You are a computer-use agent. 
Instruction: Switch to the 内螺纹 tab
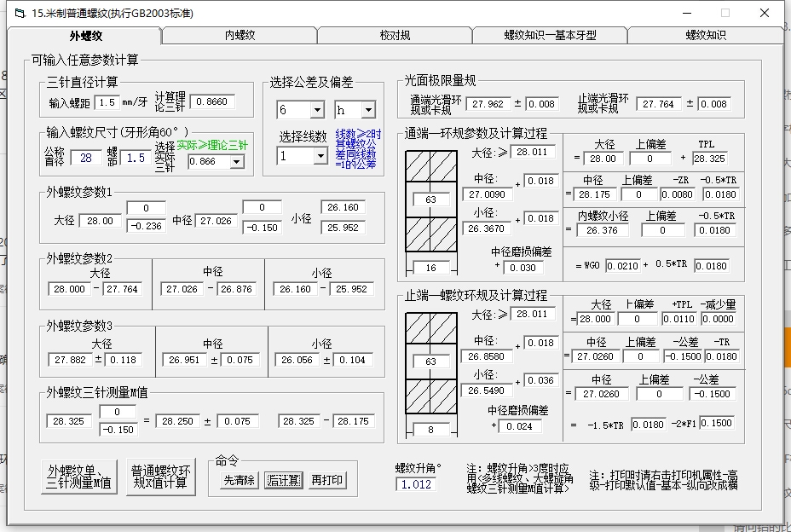click(240, 35)
